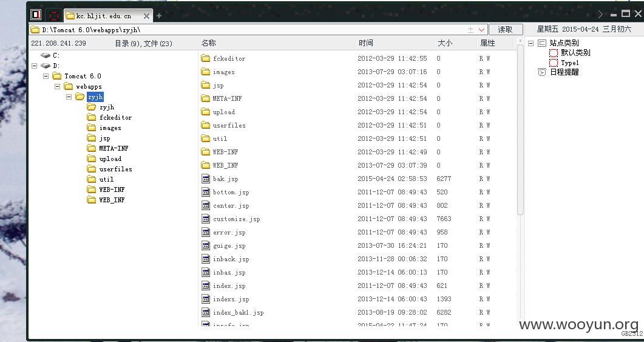Click the D: drive icon in tree
This screenshot has height=342, width=644.
pos(46,66)
